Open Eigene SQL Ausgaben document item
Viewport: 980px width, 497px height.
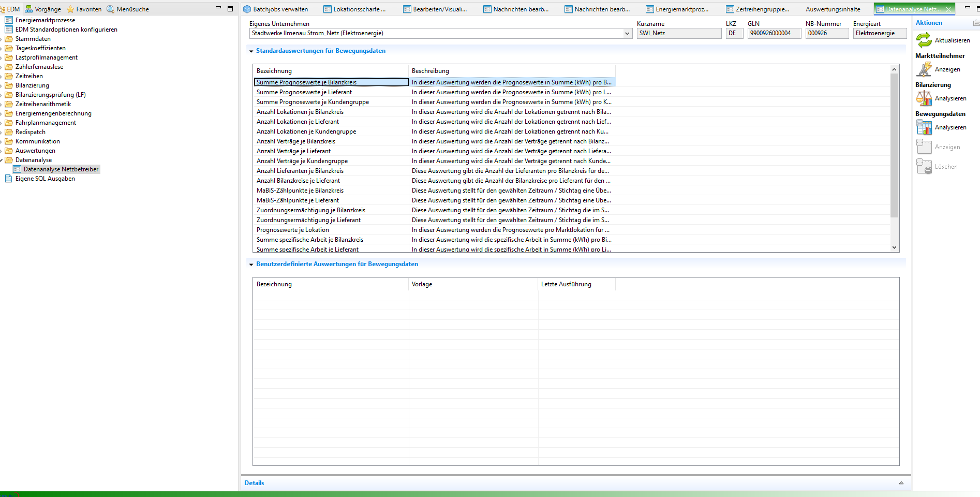pyautogui.click(x=44, y=179)
